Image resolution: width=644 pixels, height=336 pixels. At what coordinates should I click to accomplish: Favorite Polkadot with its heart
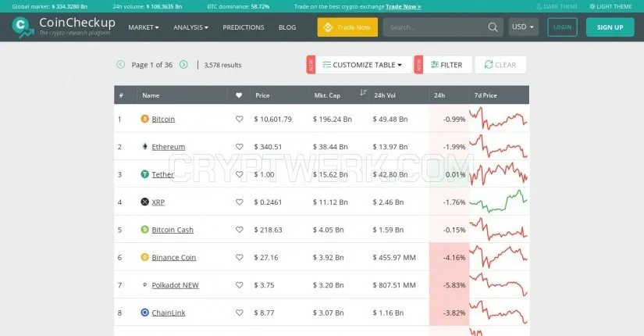click(240, 285)
